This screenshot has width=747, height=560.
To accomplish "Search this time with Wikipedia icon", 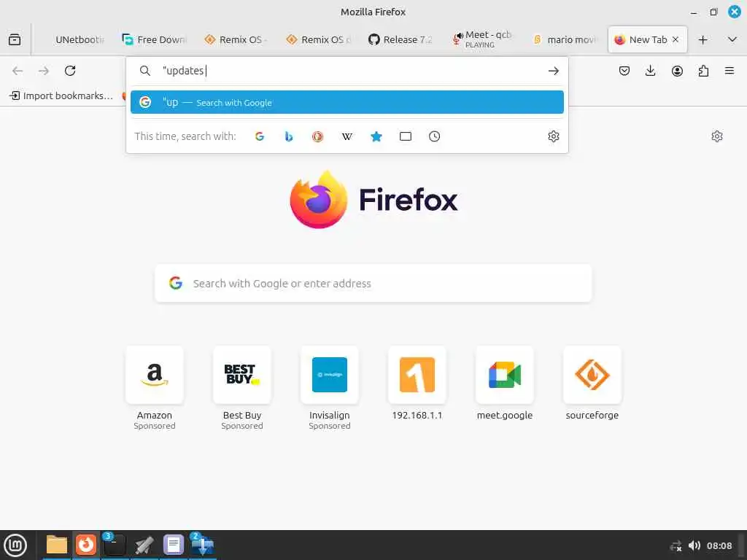I will tap(347, 136).
